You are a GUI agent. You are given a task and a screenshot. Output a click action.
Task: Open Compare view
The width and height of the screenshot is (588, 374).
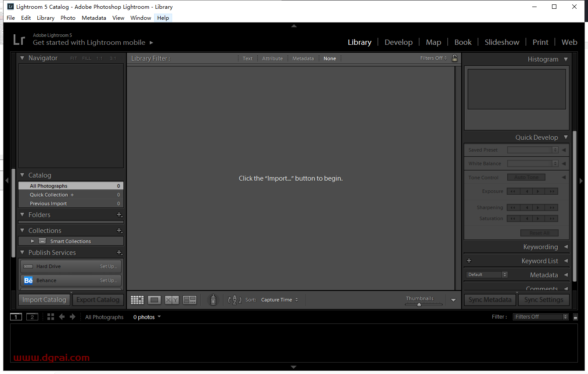click(x=171, y=299)
